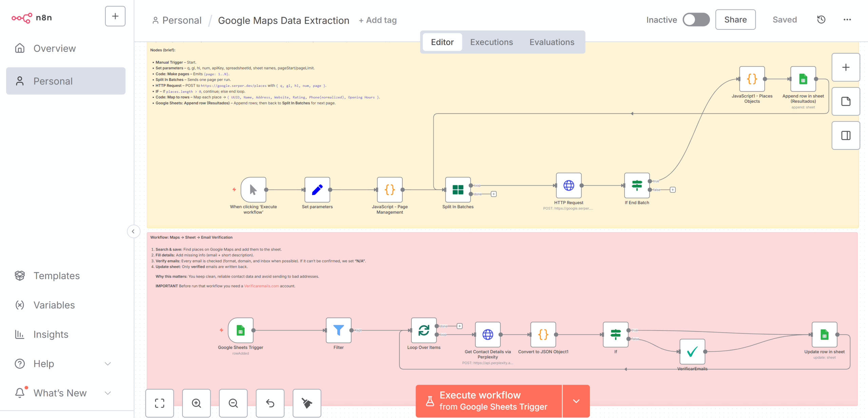The width and height of the screenshot is (868, 418).
Task: Click the zoom to fit canvas icon
Action: click(159, 403)
